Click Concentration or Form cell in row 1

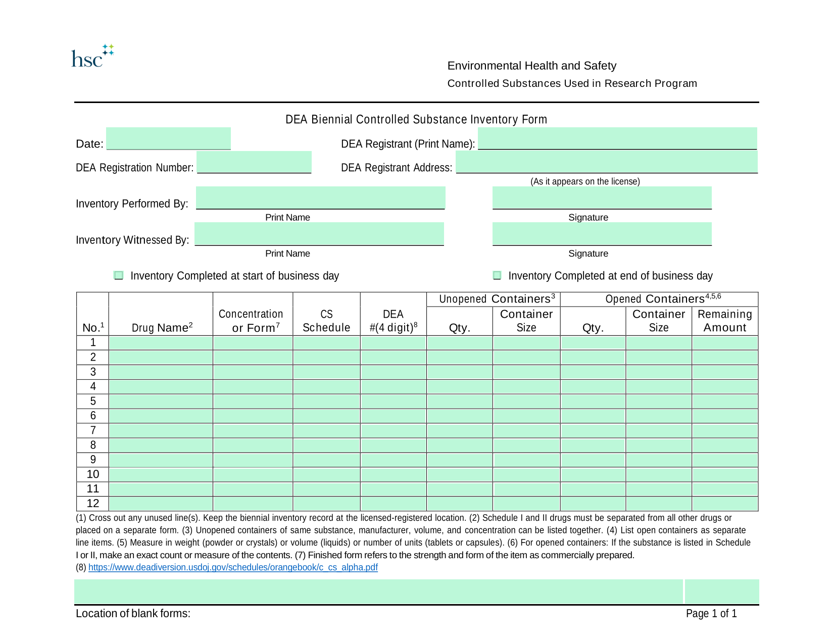click(x=253, y=343)
